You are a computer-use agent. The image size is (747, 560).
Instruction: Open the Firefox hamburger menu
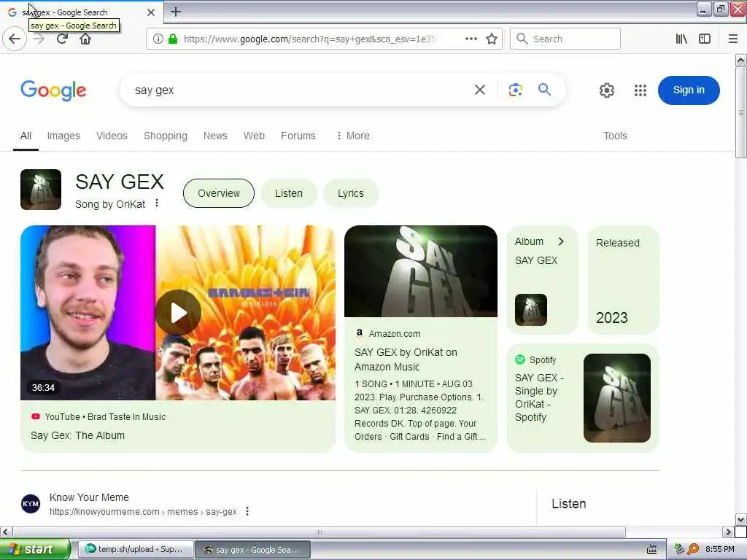coord(733,39)
